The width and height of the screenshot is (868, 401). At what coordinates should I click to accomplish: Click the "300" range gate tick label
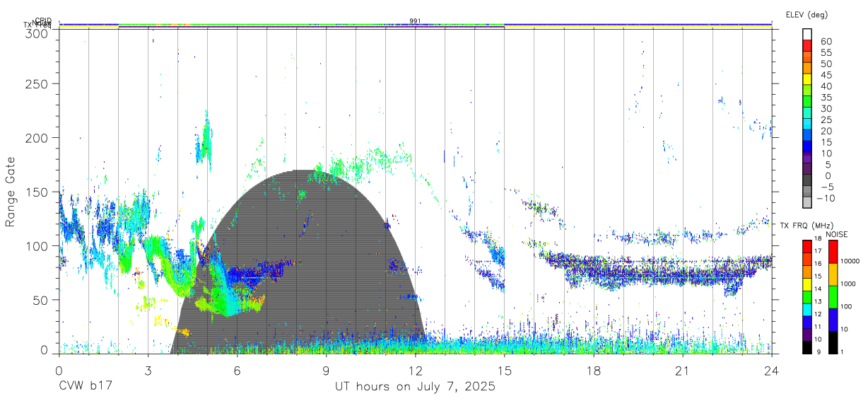point(37,33)
